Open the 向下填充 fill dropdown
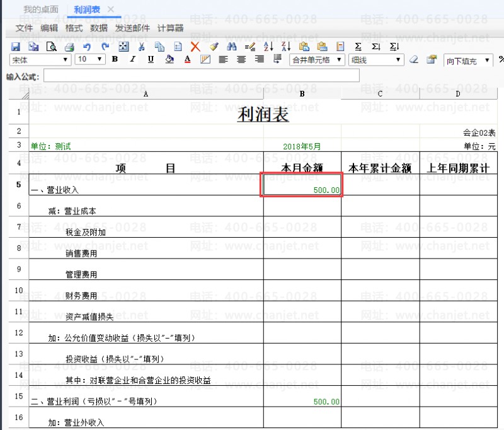Image resolution: width=504 pixels, height=430 pixels. pyautogui.click(x=468, y=61)
